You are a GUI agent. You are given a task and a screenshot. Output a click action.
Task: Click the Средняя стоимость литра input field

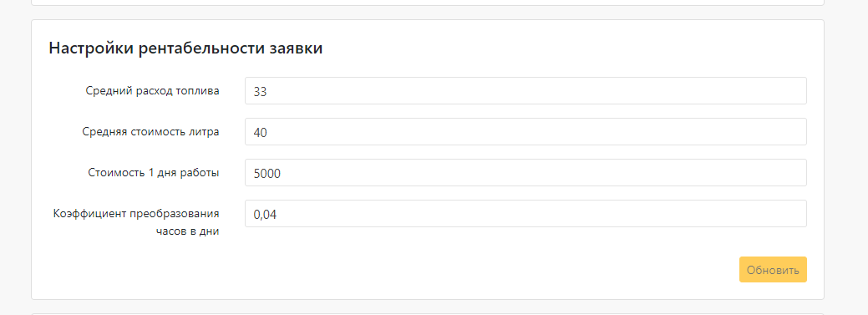coord(525,132)
